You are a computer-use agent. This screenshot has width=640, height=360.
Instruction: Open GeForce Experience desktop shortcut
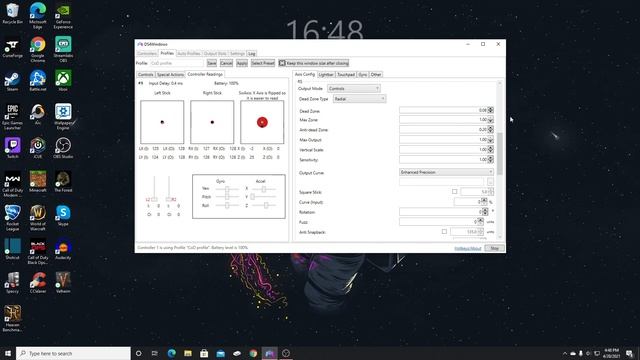(x=63, y=16)
